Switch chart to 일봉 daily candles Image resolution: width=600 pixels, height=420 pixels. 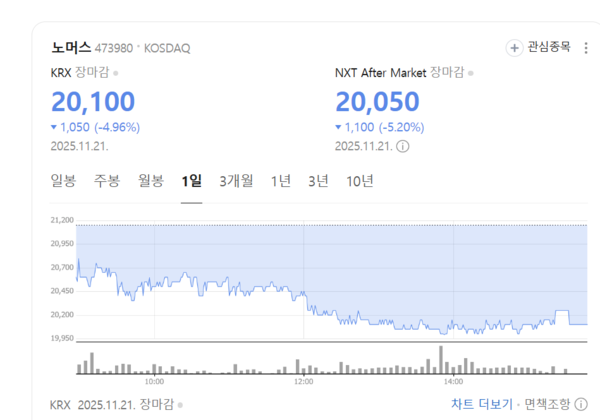tap(63, 181)
